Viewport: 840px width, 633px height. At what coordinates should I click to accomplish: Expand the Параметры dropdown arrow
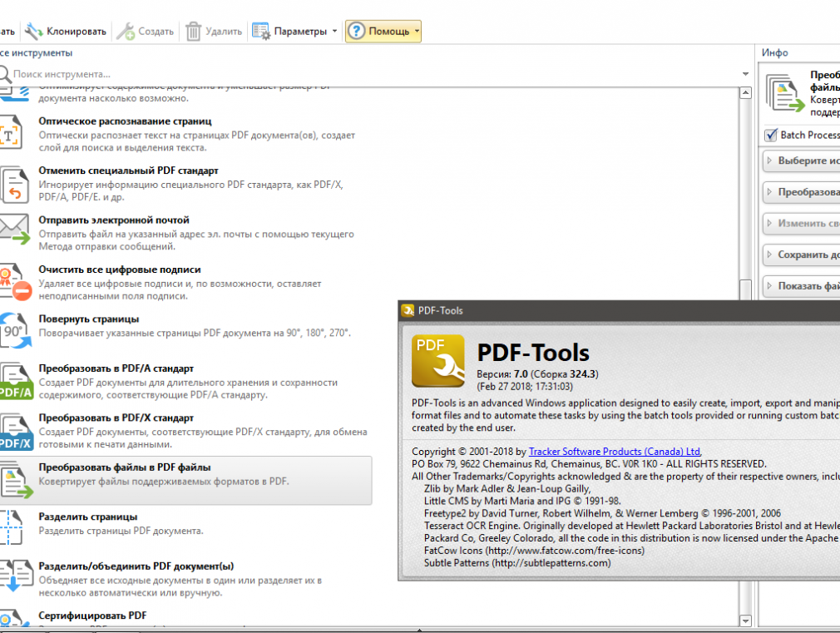(x=335, y=31)
